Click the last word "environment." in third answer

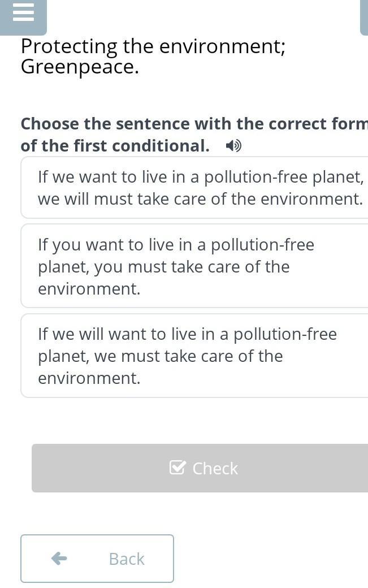point(89,378)
